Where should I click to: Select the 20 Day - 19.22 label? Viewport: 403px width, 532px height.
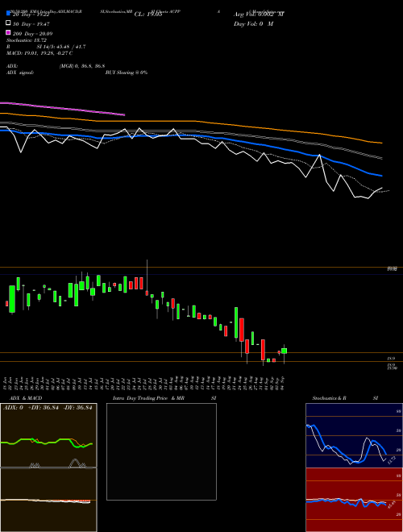coord(31,15)
